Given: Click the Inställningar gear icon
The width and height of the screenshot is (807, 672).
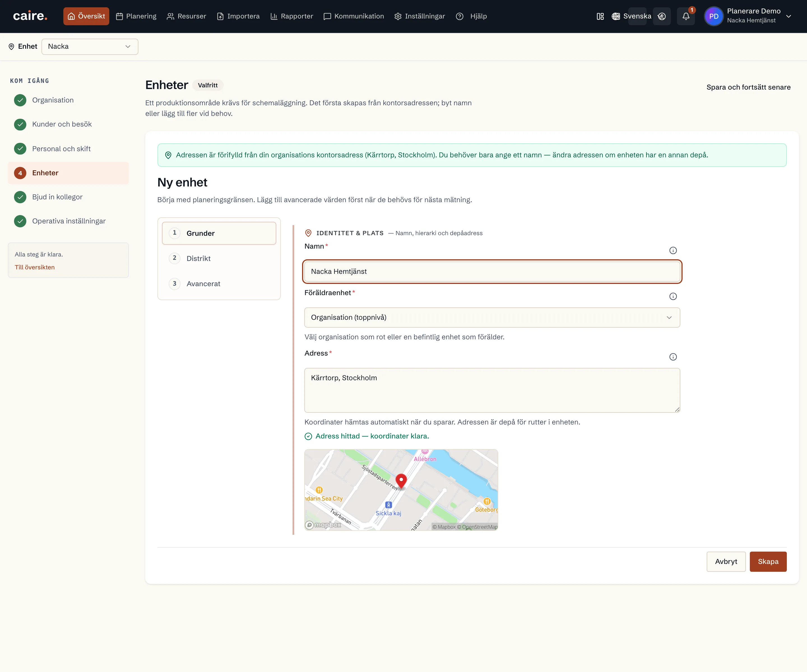Looking at the screenshot, I should [398, 16].
